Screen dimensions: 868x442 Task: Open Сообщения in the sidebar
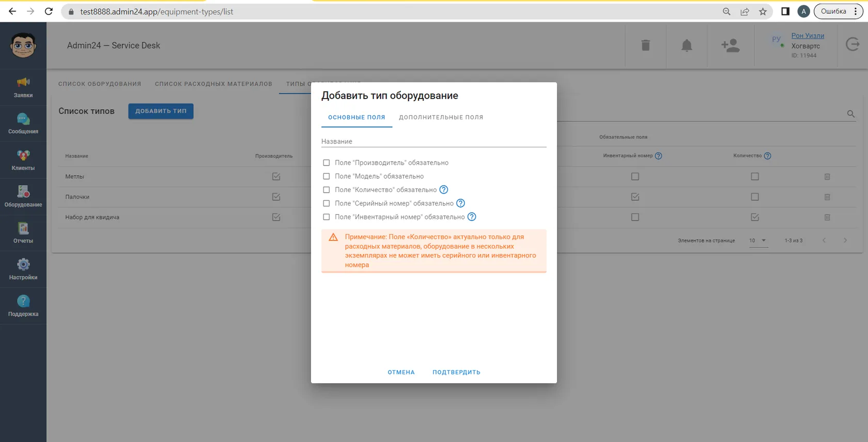(23, 124)
